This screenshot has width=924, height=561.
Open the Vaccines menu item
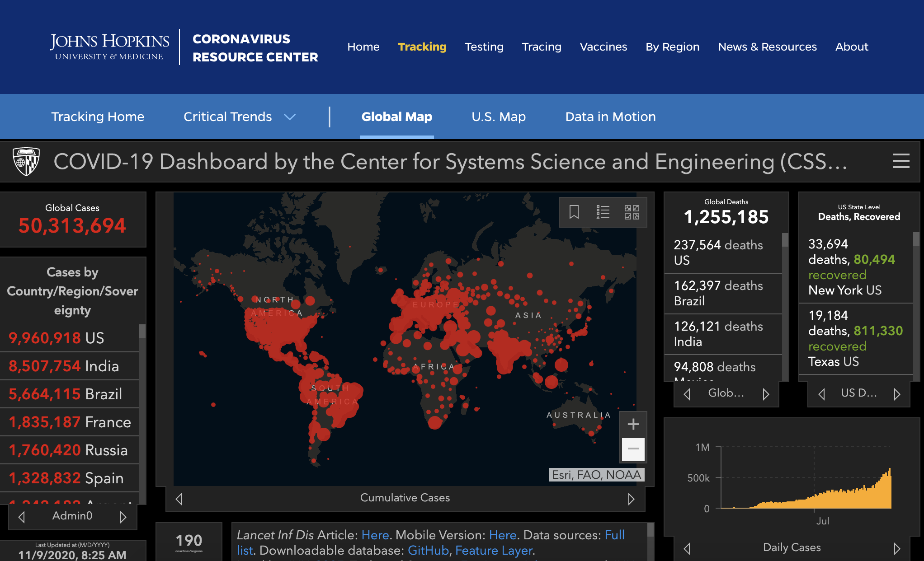point(603,47)
